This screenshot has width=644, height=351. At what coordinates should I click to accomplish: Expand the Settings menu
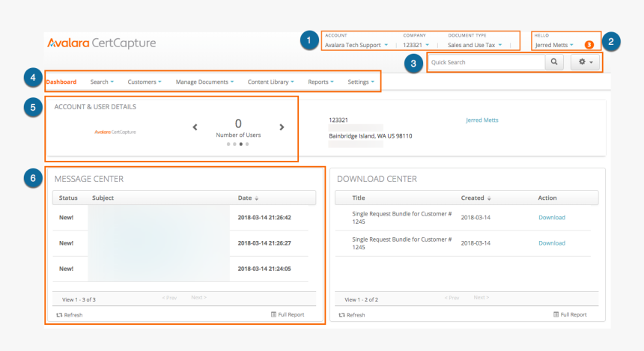coord(361,82)
